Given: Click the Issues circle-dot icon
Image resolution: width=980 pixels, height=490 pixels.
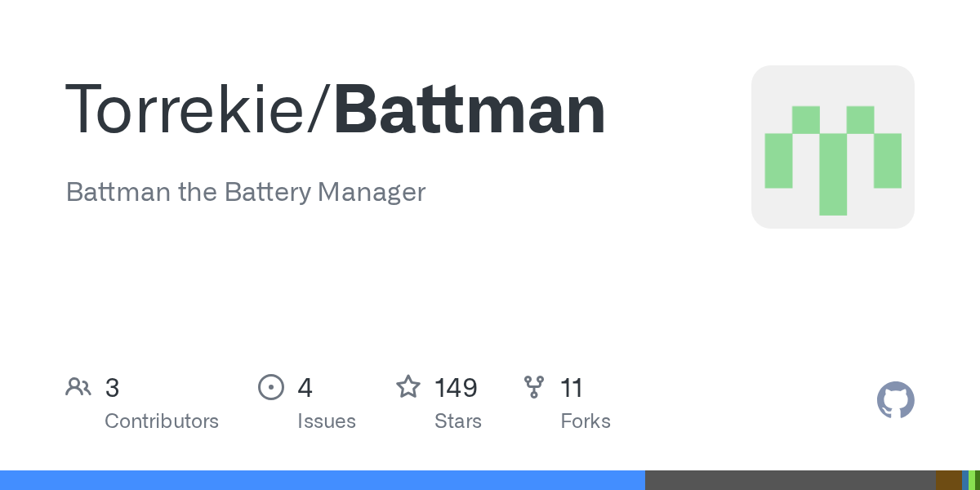Looking at the screenshot, I should click(271, 387).
